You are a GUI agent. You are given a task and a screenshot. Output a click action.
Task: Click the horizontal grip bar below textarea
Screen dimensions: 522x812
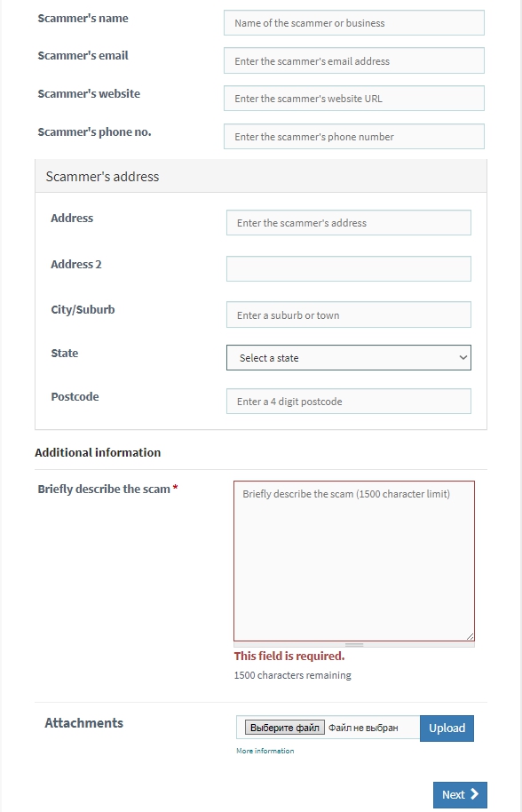[x=354, y=645]
